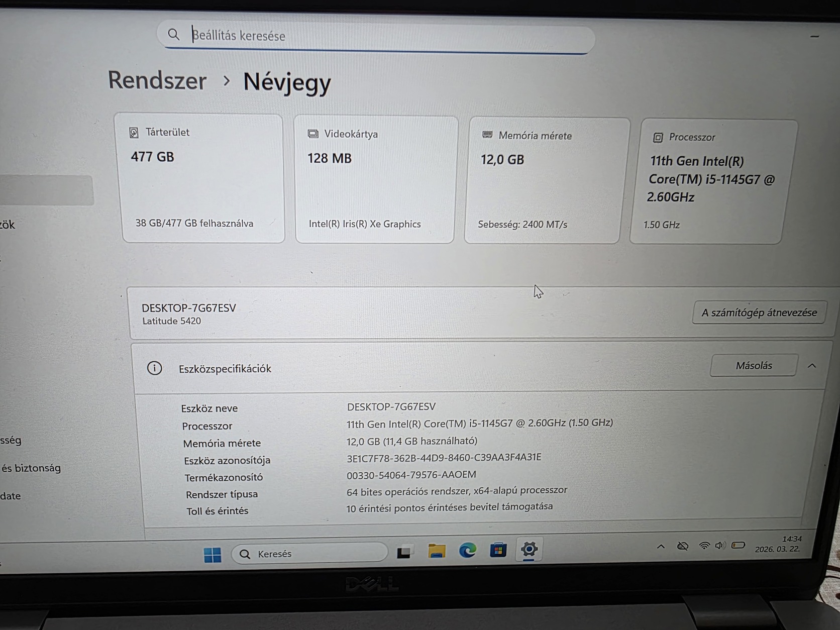
Task: Click the Processzor chip icon
Action: point(658,137)
